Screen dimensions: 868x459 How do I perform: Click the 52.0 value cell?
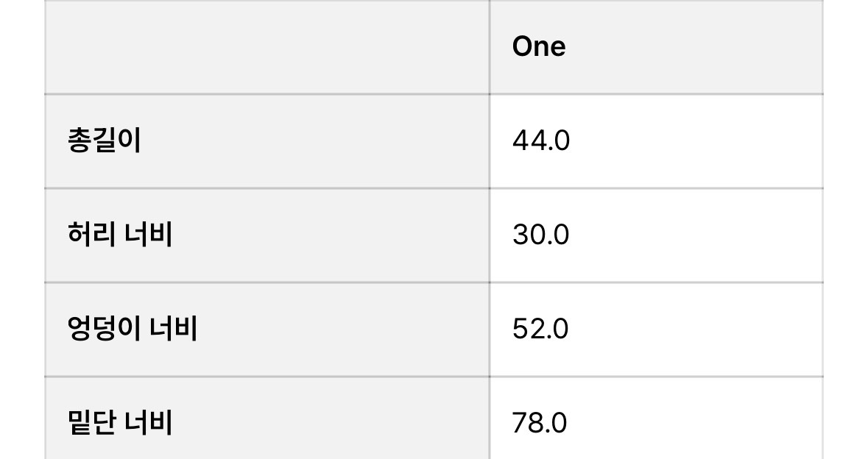pyautogui.click(x=541, y=328)
